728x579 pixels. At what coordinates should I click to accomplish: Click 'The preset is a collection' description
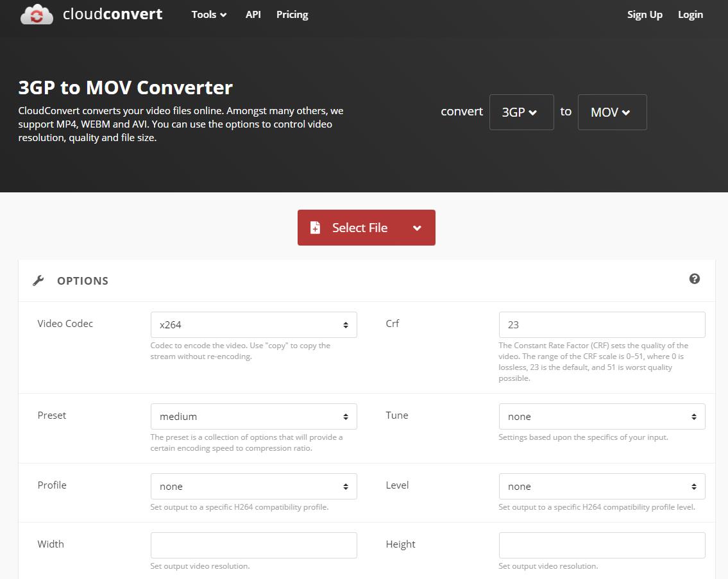point(246,442)
